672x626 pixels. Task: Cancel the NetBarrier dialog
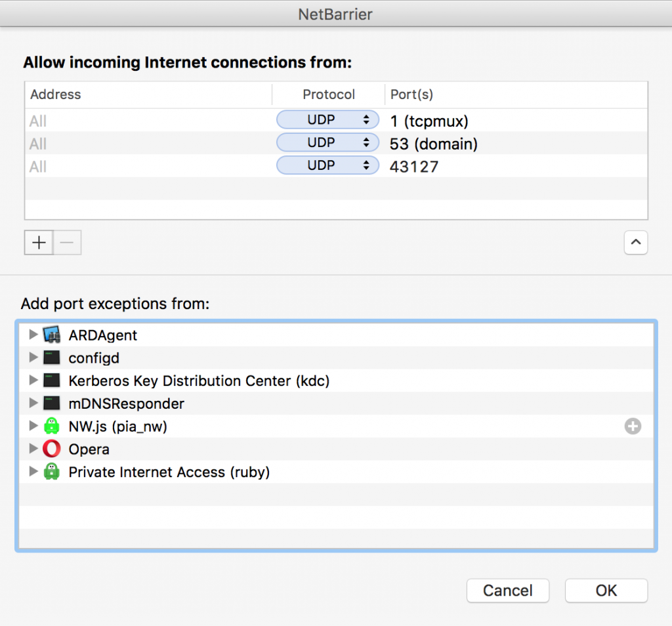click(507, 591)
